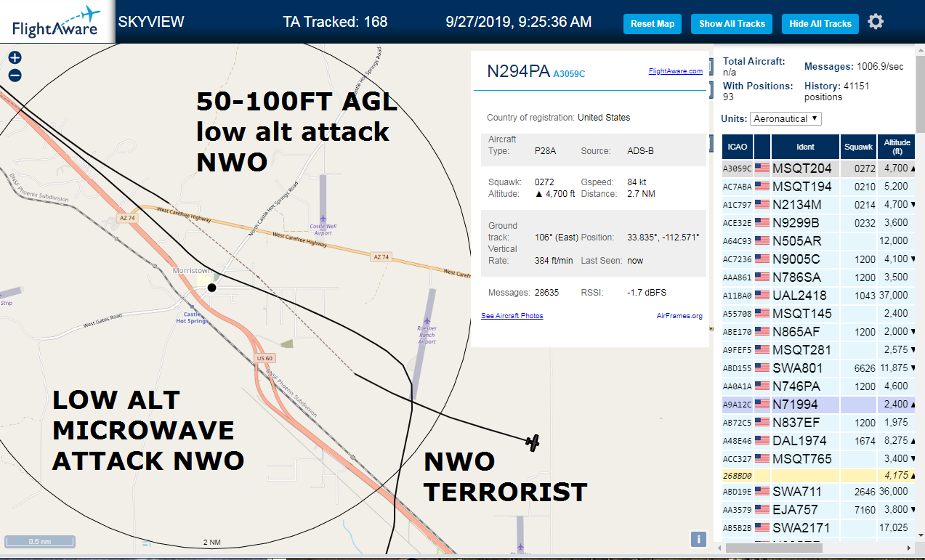Click the US 60 highway shield
The height and width of the screenshot is (560, 925).
[x=264, y=358]
